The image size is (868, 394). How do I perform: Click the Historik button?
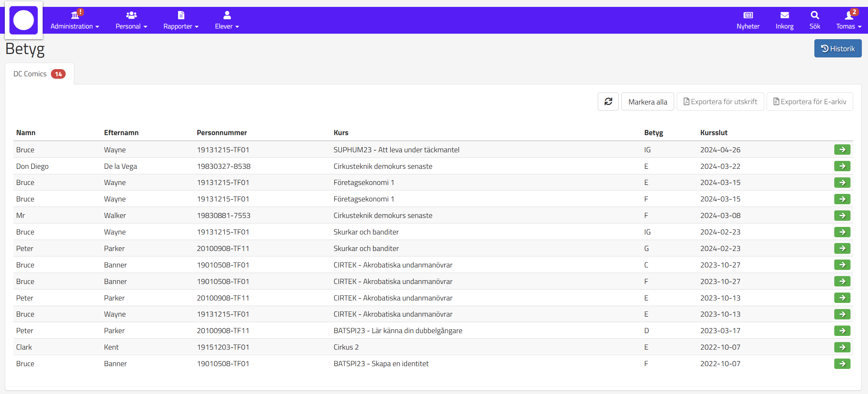pyautogui.click(x=837, y=48)
